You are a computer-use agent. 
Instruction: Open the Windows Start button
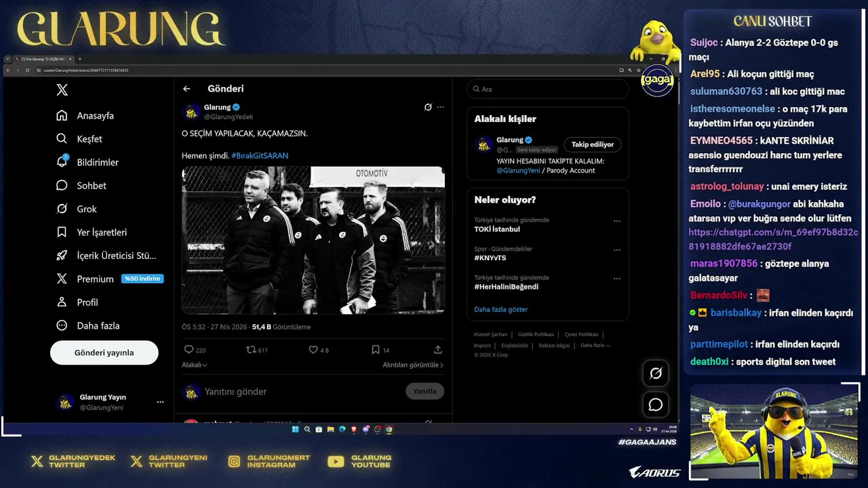coord(296,429)
